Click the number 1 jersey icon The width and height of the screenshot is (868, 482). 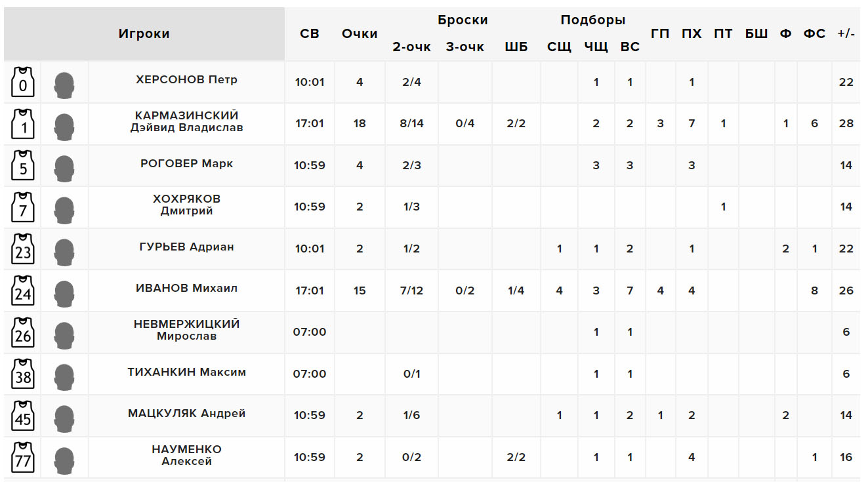23,124
